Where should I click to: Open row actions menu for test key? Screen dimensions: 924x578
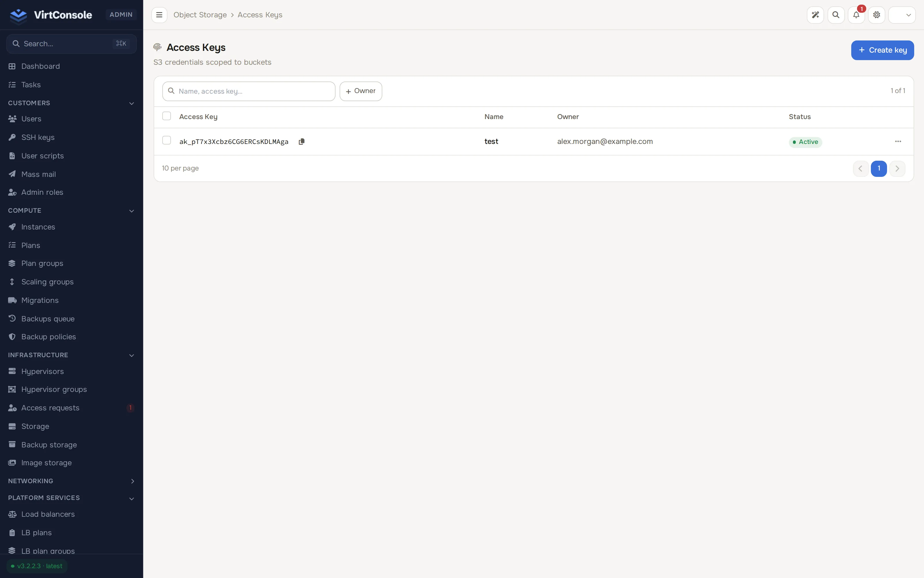pos(898,141)
